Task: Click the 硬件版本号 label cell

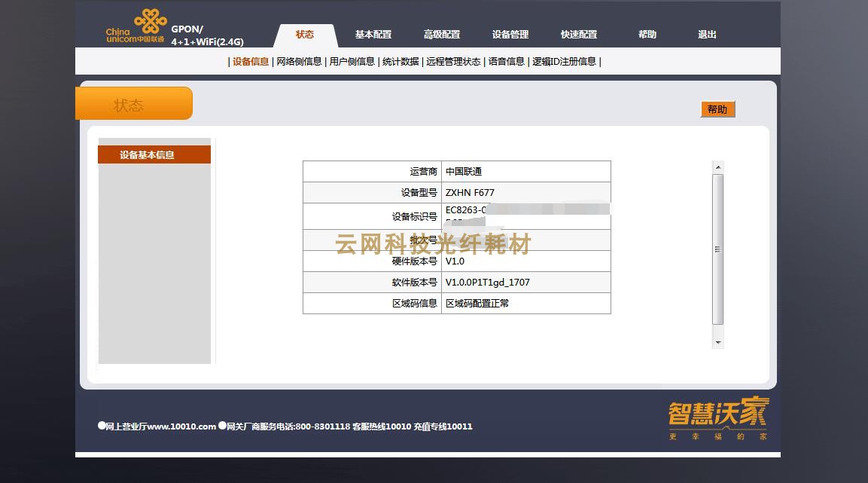Action: tap(372, 261)
